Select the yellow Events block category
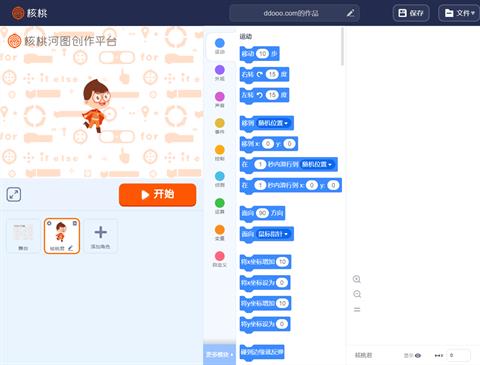 pos(220,126)
